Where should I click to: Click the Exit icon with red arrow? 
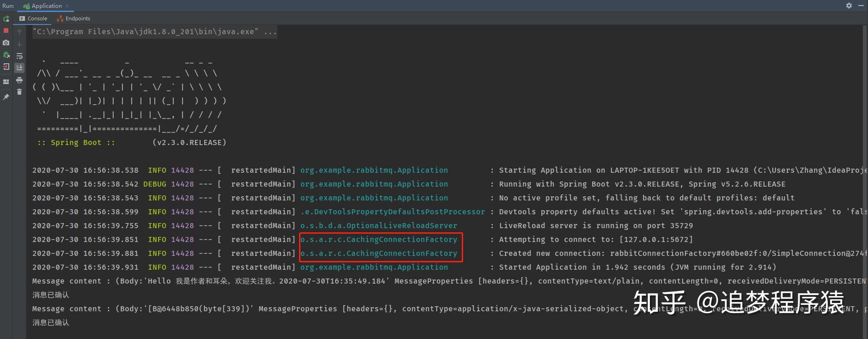[6, 67]
